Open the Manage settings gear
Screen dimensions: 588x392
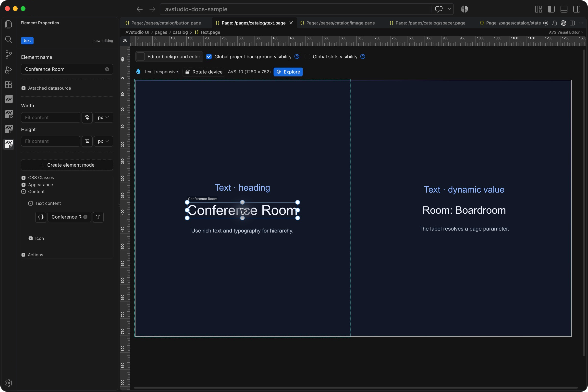point(9,383)
